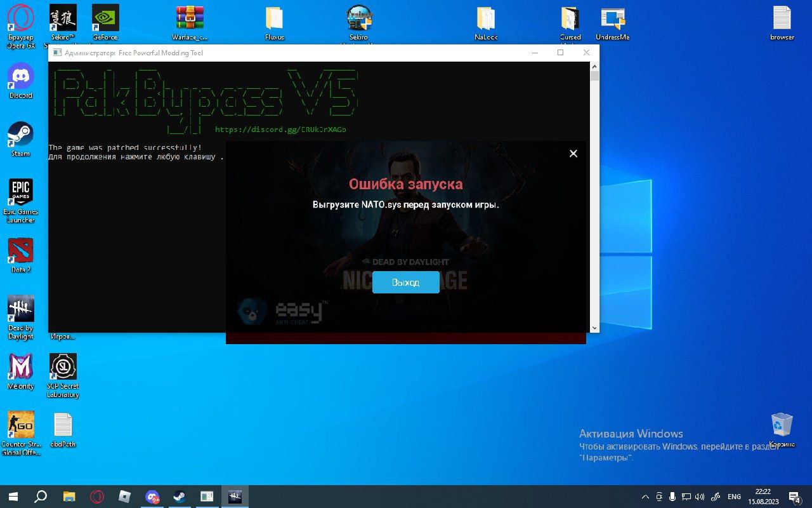Select the Fluxus folder on the desktop

(x=274, y=18)
